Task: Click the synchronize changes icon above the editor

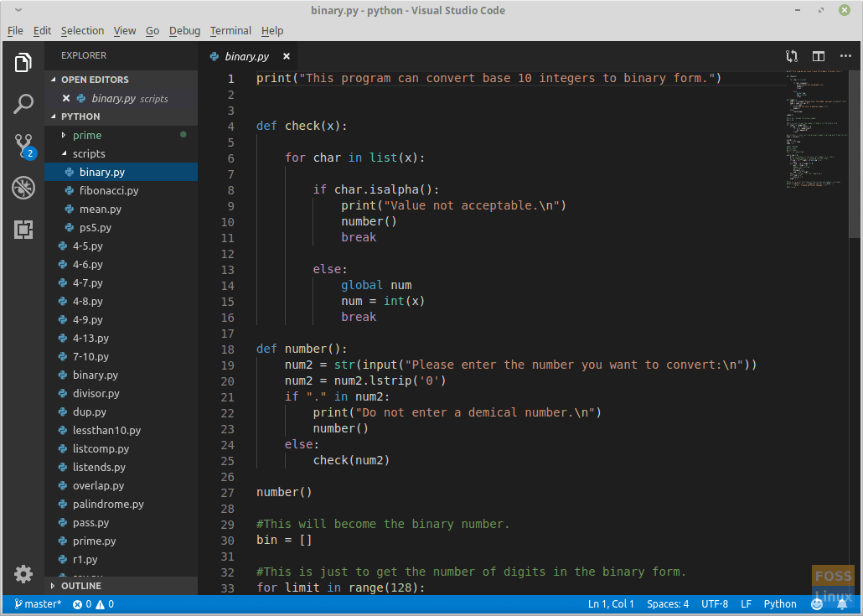Action: pos(791,56)
